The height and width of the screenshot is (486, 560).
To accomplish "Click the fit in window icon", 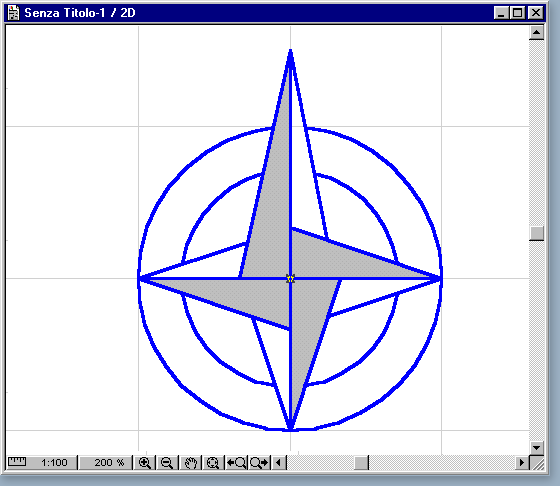I will [x=213, y=463].
